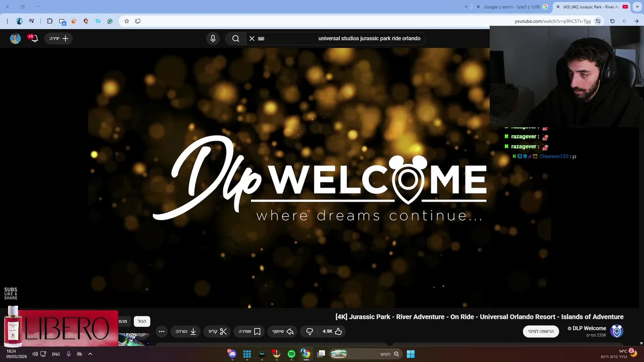Like the video with 4.9K likes
Image resolution: width=644 pixels, height=362 pixels.
(333, 331)
